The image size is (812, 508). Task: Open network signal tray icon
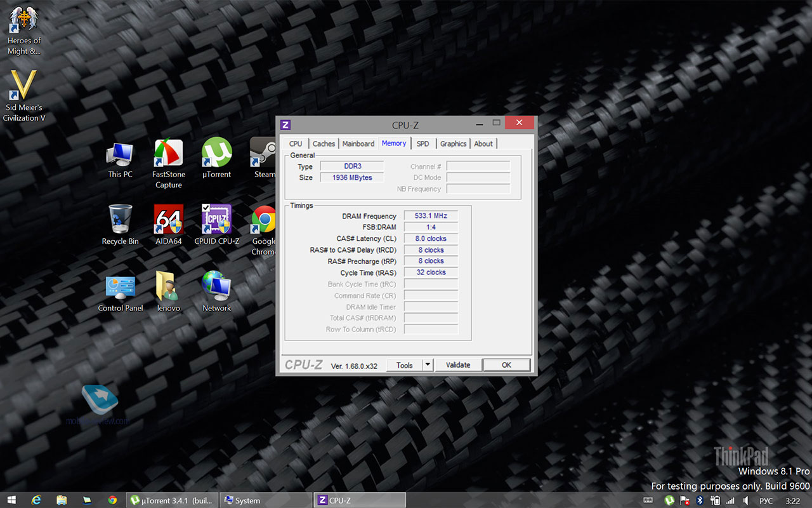tap(730, 500)
